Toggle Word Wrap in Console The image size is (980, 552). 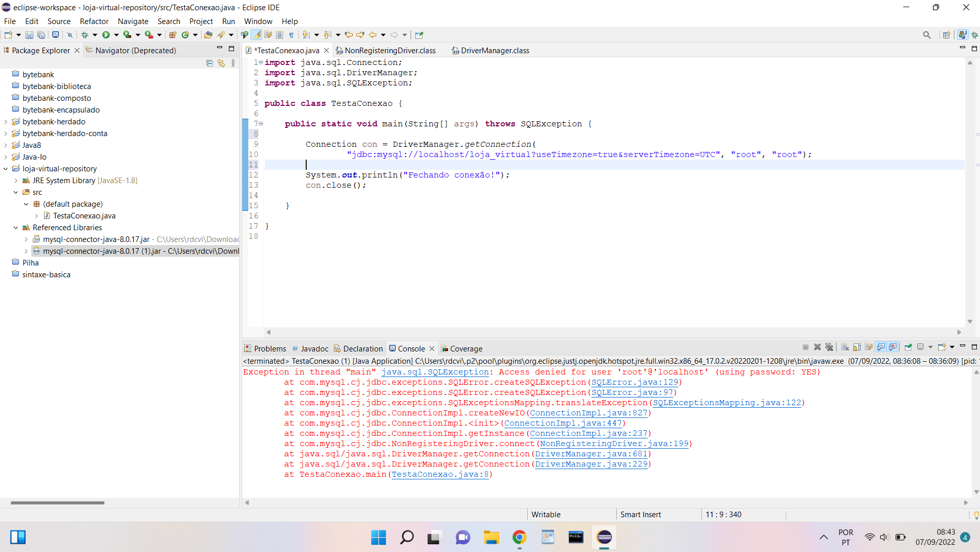point(868,347)
